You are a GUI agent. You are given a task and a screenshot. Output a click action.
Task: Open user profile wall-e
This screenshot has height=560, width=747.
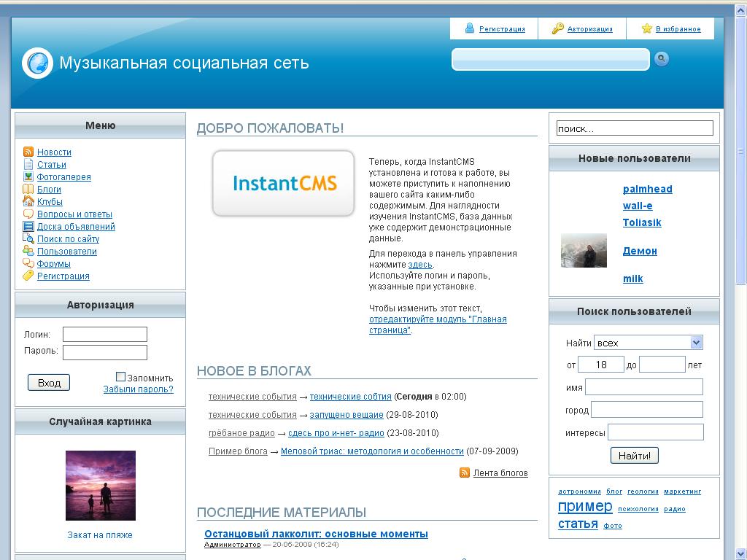pos(638,206)
